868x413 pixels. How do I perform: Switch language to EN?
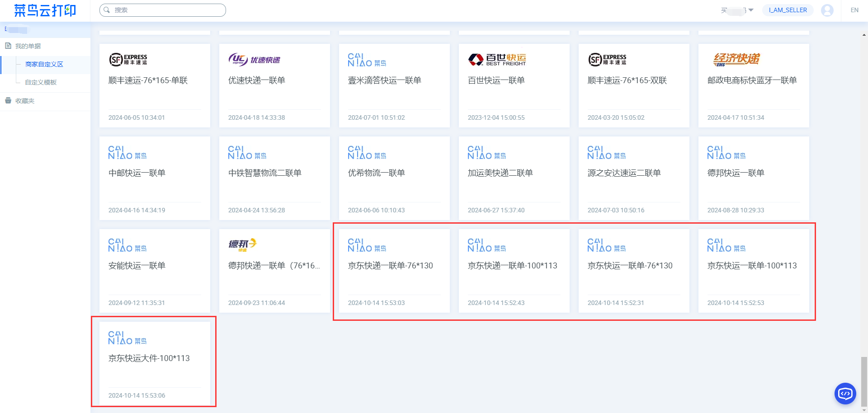coord(854,10)
